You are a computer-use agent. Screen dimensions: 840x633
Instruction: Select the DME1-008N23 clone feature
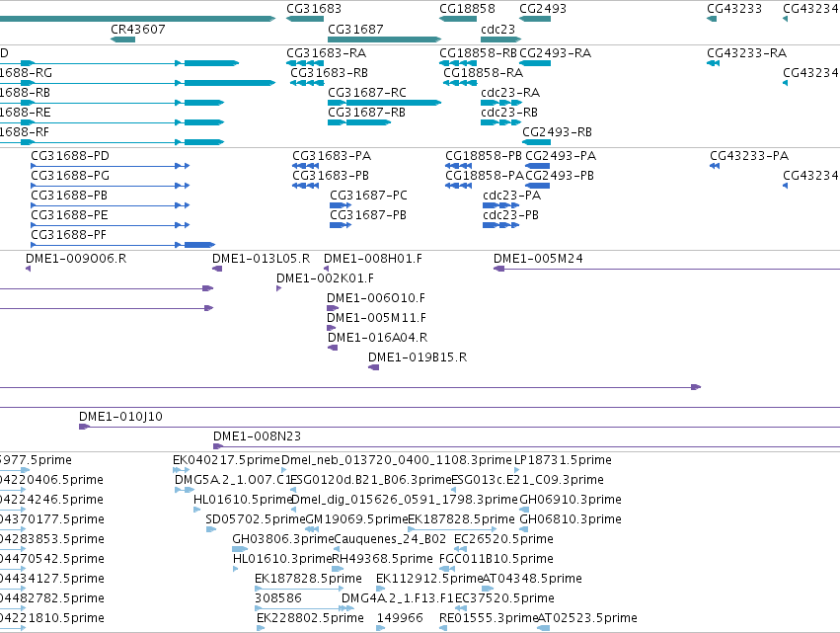tap(527, 446)
